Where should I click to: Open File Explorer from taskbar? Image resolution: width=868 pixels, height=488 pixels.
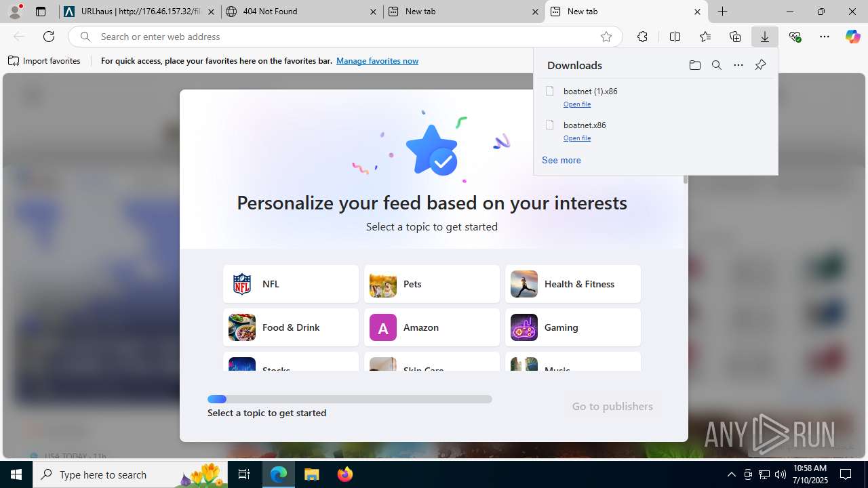311,474
